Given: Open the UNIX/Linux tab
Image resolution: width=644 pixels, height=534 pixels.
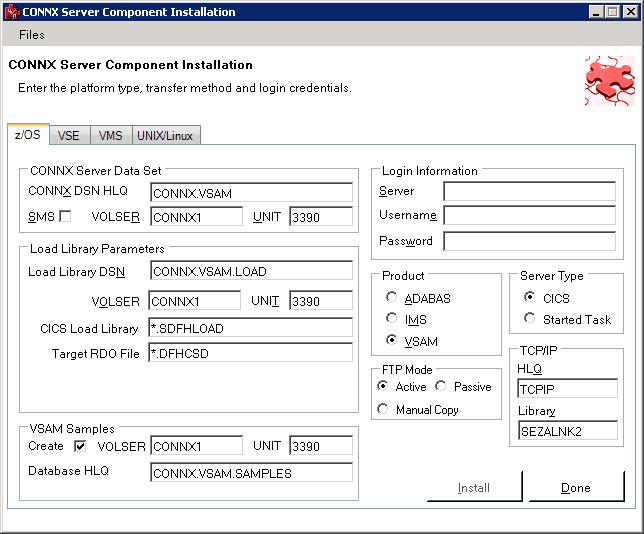Looking at the screenshot, I should (x=166, y=135).
